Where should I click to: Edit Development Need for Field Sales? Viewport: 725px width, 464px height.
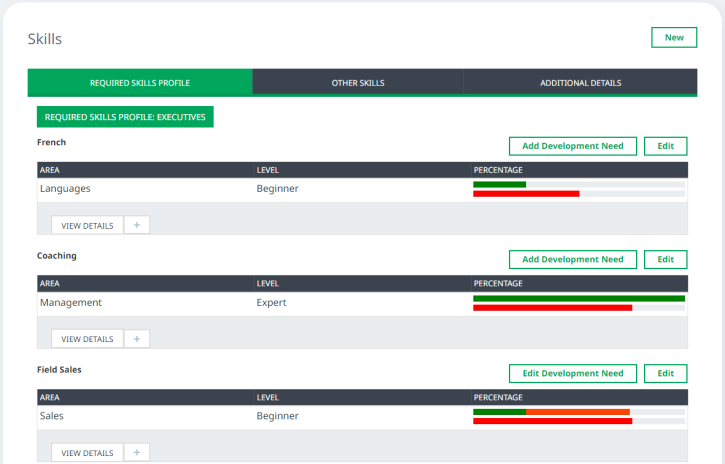(572, 374)
